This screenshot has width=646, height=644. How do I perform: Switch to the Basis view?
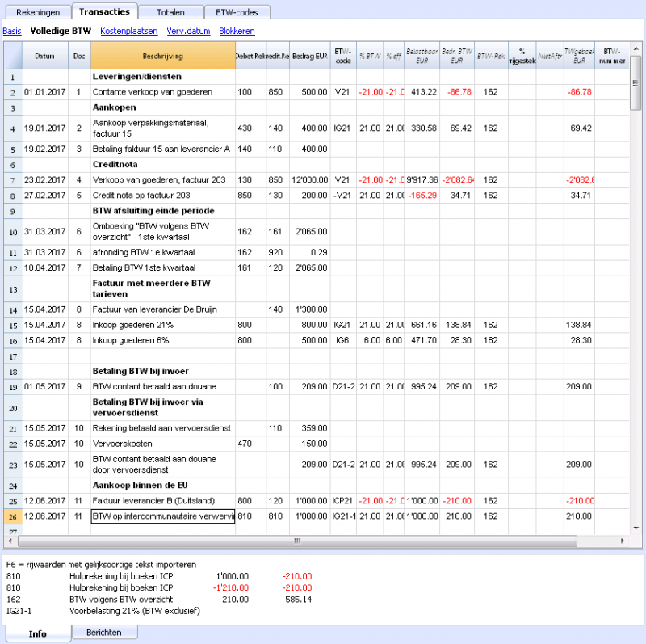[x=12, y=31]
